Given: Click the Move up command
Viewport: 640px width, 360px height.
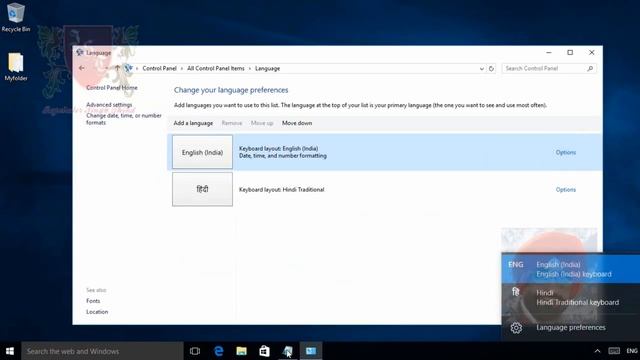Looking at the screenshot, I should (x=262, y=123).
